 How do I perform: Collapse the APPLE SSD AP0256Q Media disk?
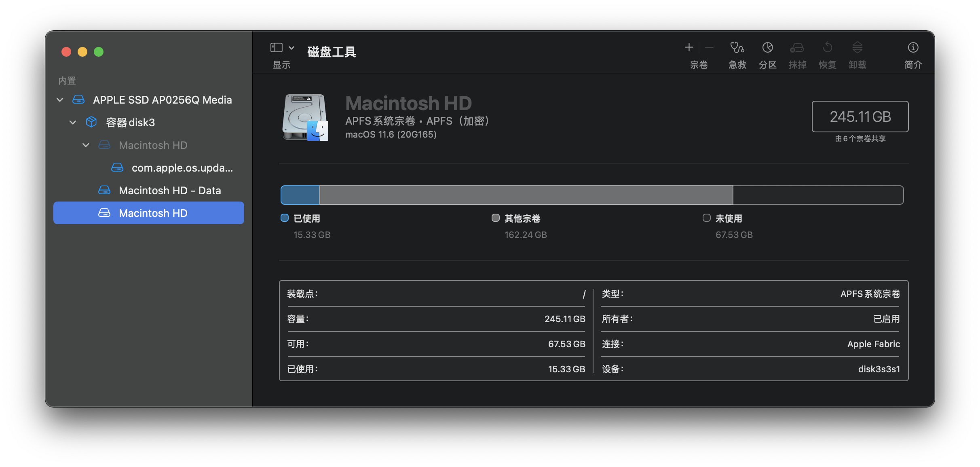[60, 100]
